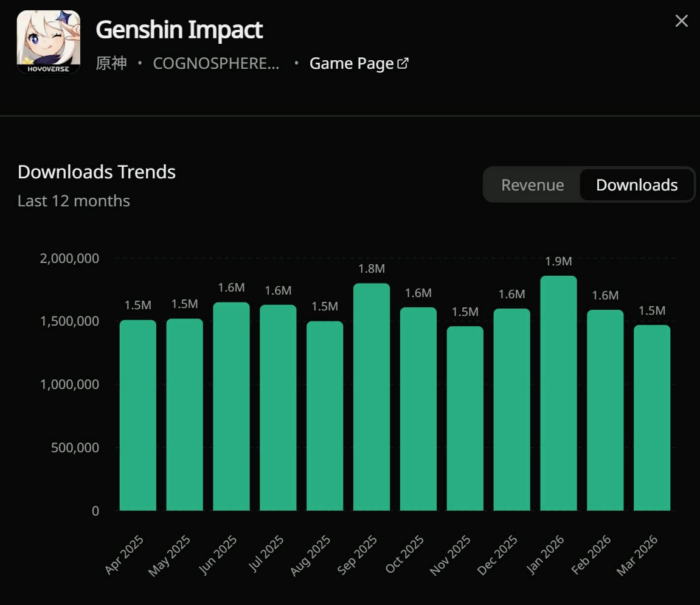Screen dimensions: 700x605
Task: Switch to the Revenue tab
Action: [532, 184]
